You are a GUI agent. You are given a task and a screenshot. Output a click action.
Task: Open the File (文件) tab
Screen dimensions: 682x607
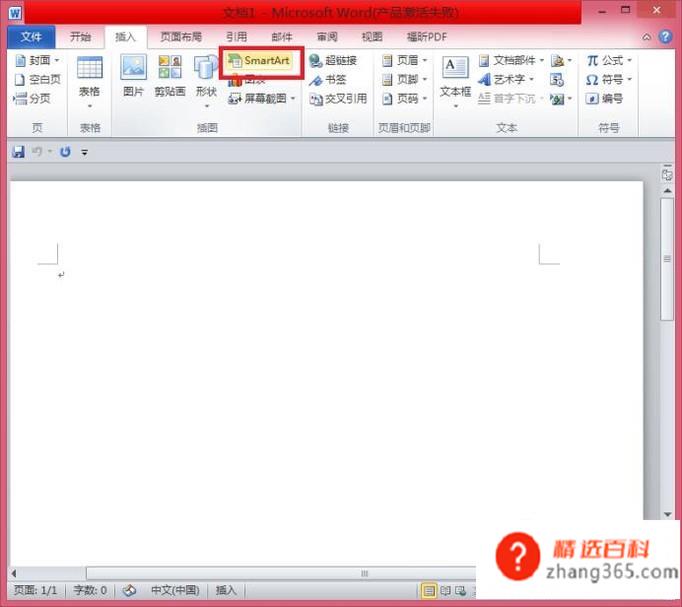31,37
